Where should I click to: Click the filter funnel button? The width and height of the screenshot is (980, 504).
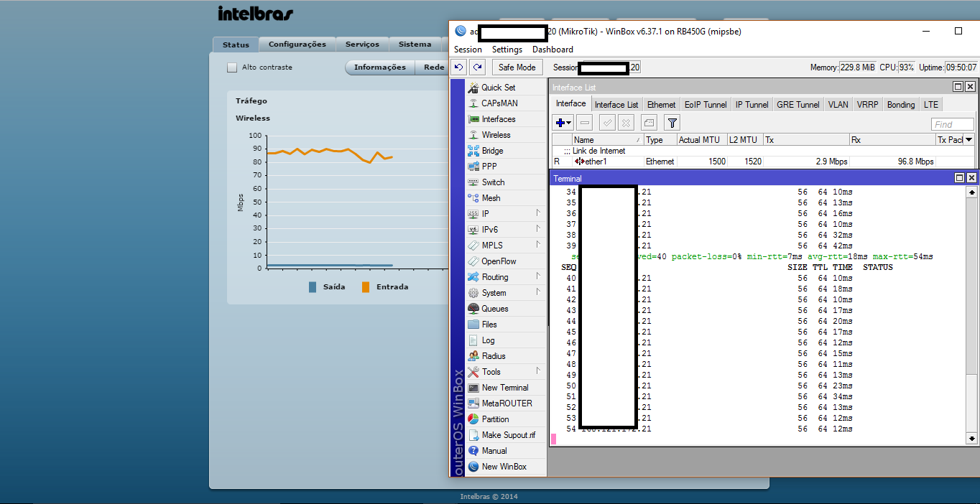point(672,123)
